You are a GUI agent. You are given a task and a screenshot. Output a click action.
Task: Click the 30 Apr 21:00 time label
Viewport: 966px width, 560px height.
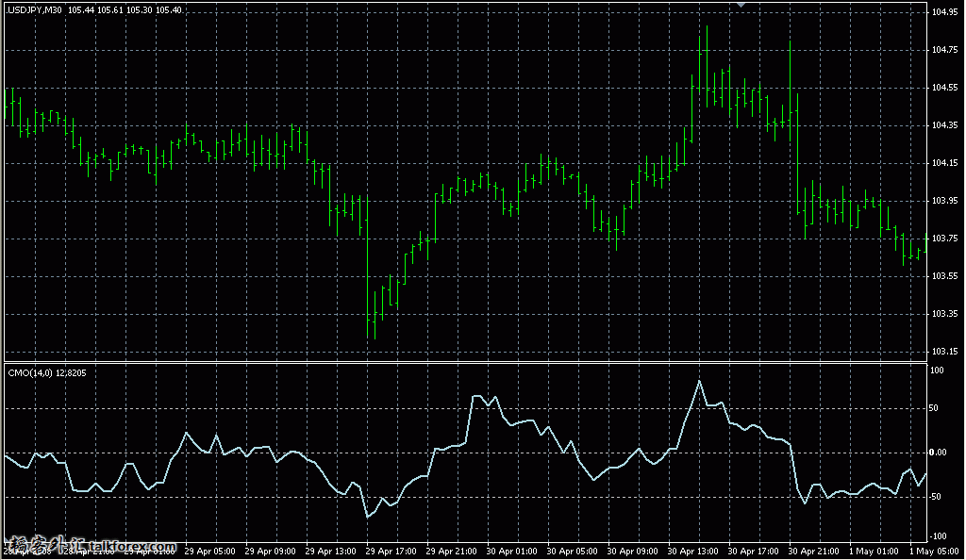[813, 552]
